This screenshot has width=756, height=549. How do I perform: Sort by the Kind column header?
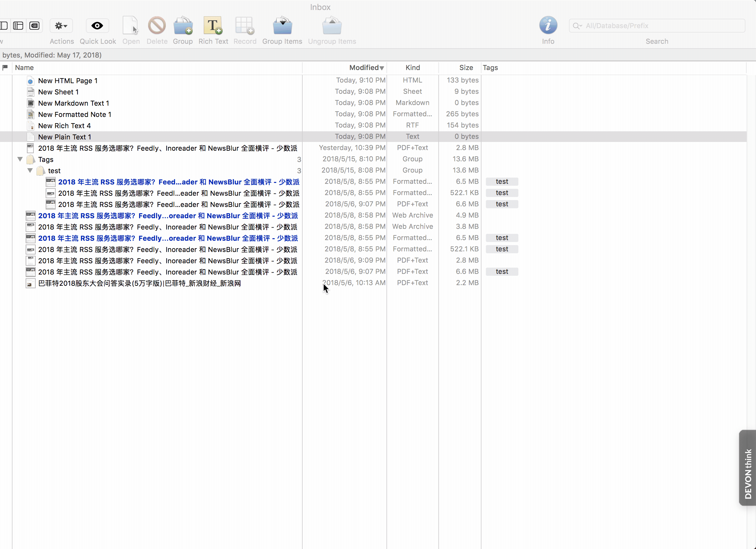tap(412, 68)
